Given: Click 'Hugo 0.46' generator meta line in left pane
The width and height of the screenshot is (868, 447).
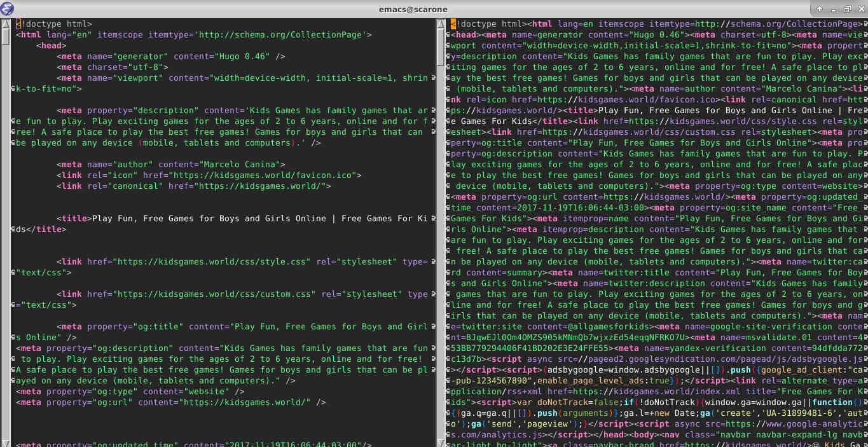Looking at the screenshot, I should click(171, 57).
